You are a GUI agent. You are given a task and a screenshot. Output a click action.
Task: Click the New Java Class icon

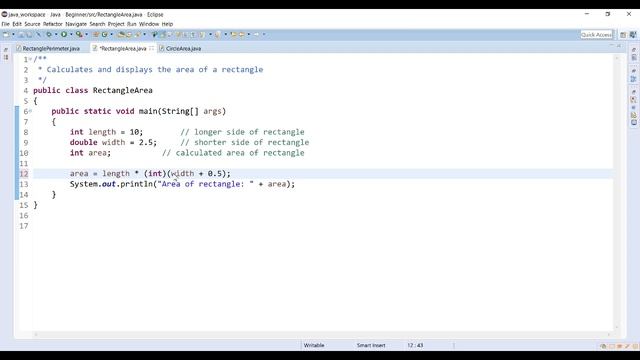[x=104, y=35]
